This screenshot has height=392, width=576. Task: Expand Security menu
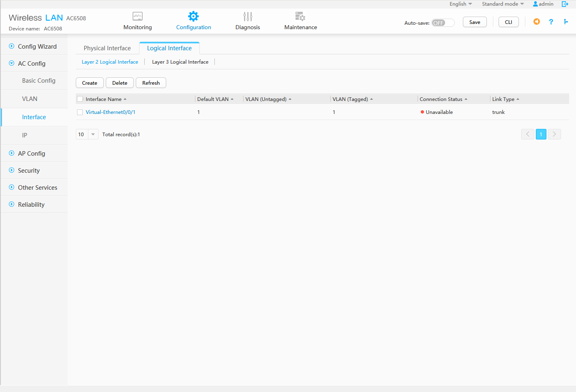click(x=34, y=170)
